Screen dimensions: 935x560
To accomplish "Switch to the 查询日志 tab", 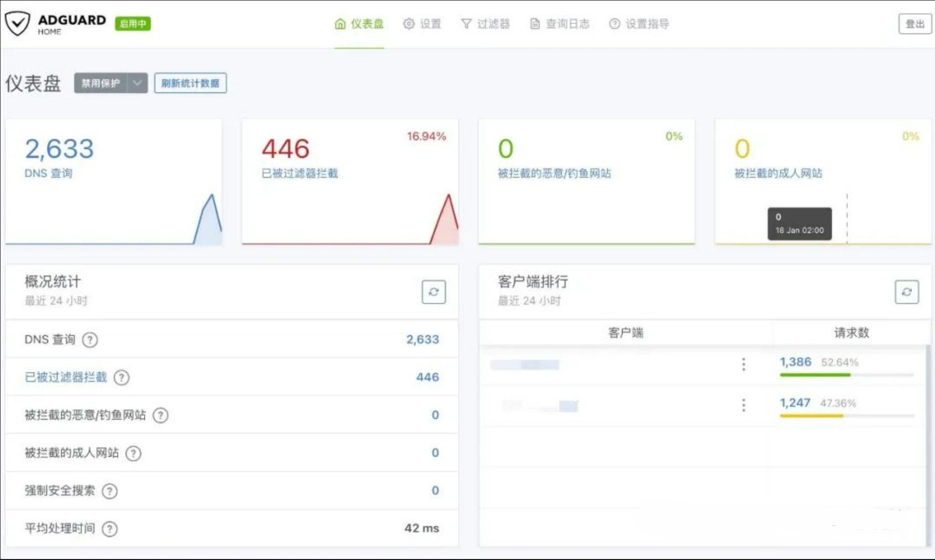I will click(560, 24).
